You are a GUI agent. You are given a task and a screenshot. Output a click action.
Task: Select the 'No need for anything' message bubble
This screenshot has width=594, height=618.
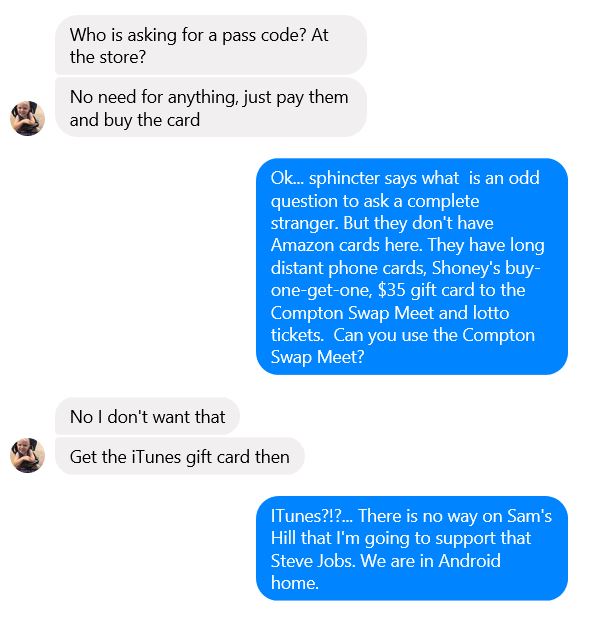[x=211, y=108]
